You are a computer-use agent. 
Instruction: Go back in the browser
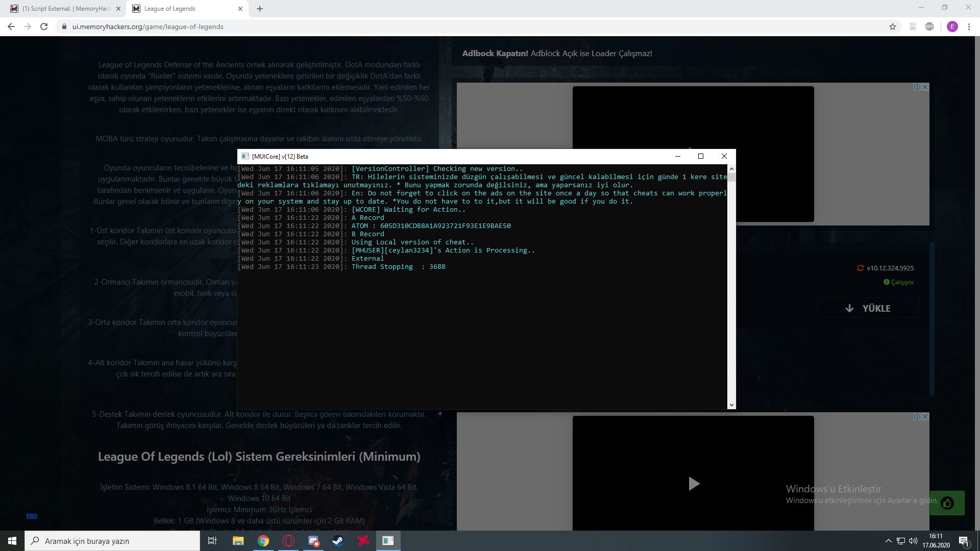coord(11,27)
